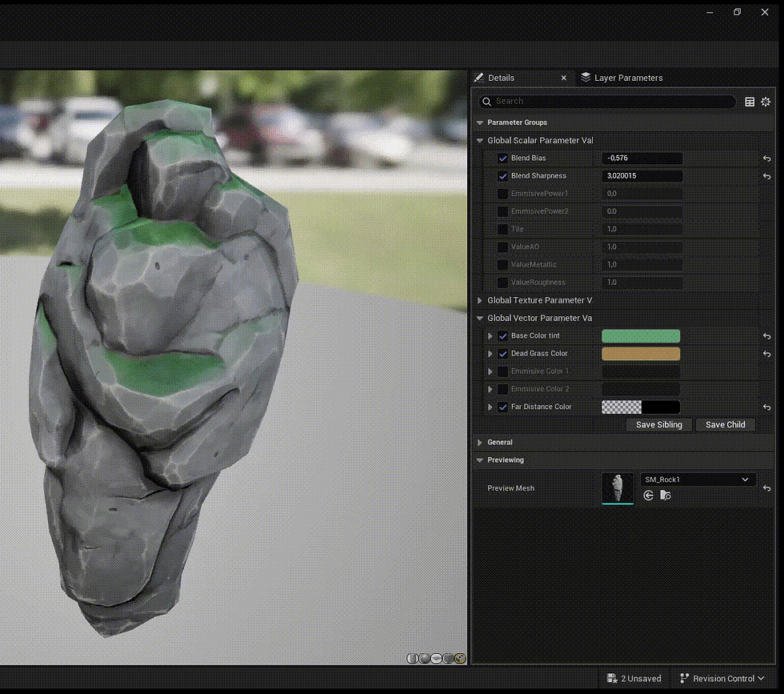Uncheck the Dead Grass Color override
784x694 pixels.
502,354
